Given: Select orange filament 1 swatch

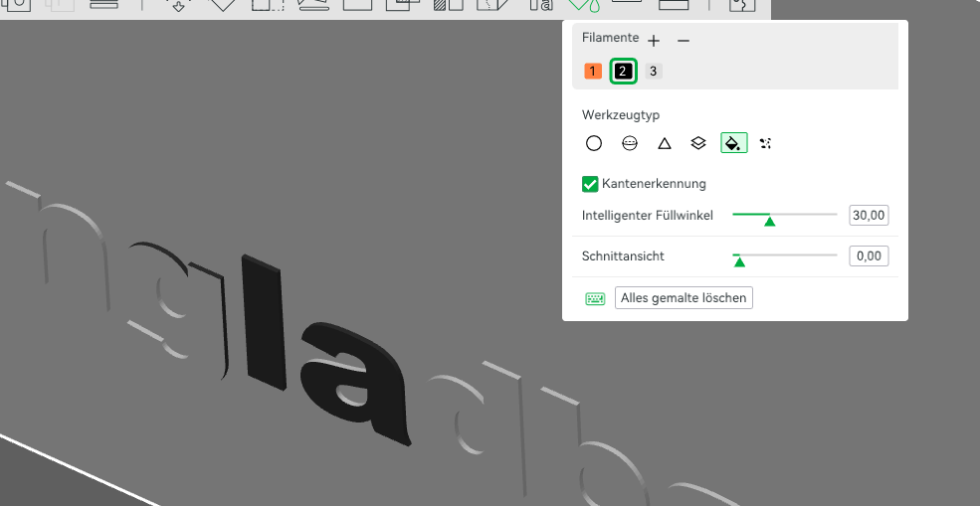Looking at the screenshot, I should coord(593,72).
